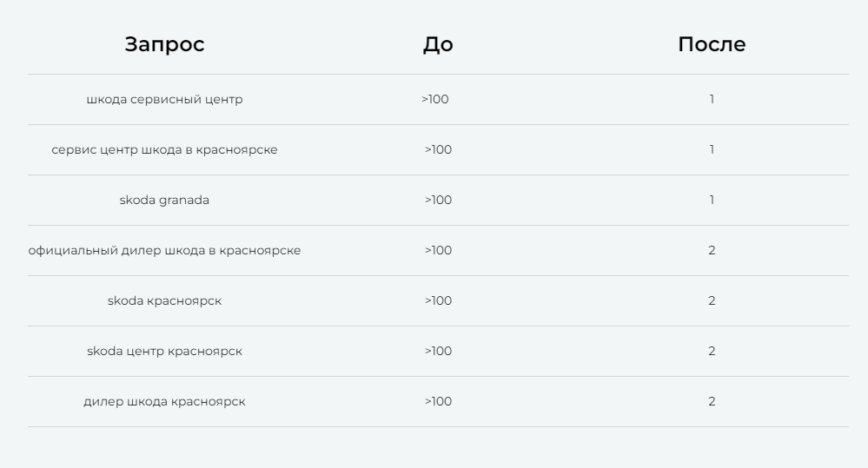This screenshot has height=468, width=868.
Task: Click the "skoda granada" query text
Action: [x=164, y=200]
